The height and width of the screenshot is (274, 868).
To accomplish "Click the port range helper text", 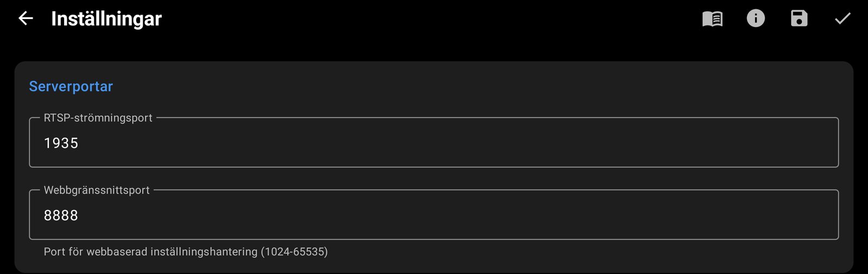I will coord(186,252).
